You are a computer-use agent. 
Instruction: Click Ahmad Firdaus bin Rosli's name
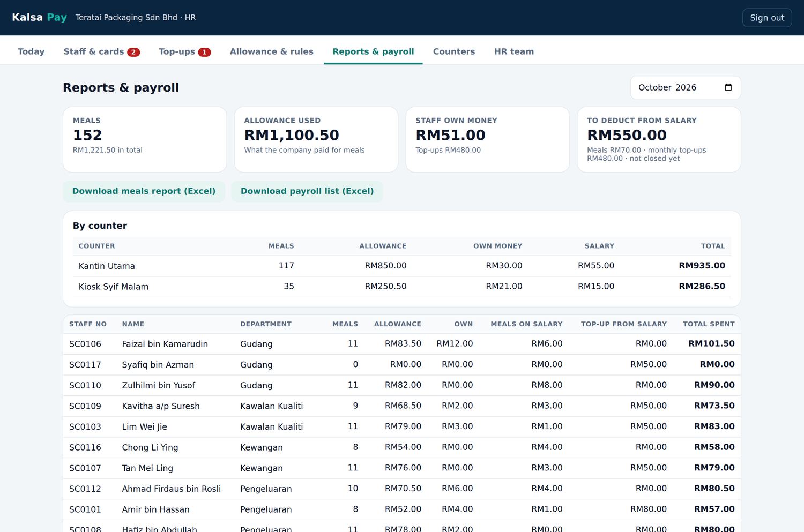[172, 489]
